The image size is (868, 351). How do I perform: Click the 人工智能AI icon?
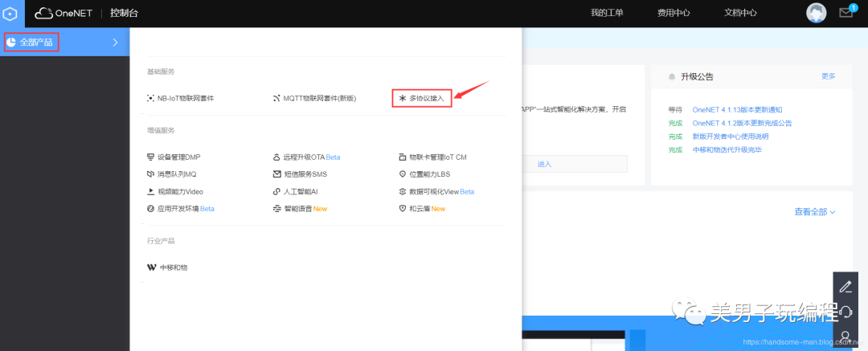(x=276, y=191)
